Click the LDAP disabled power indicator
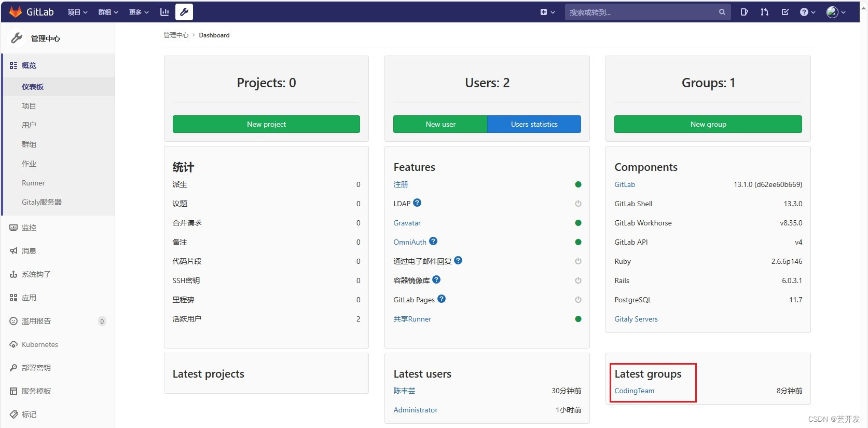Screen dimensions: 868x428 click(578, 204)
